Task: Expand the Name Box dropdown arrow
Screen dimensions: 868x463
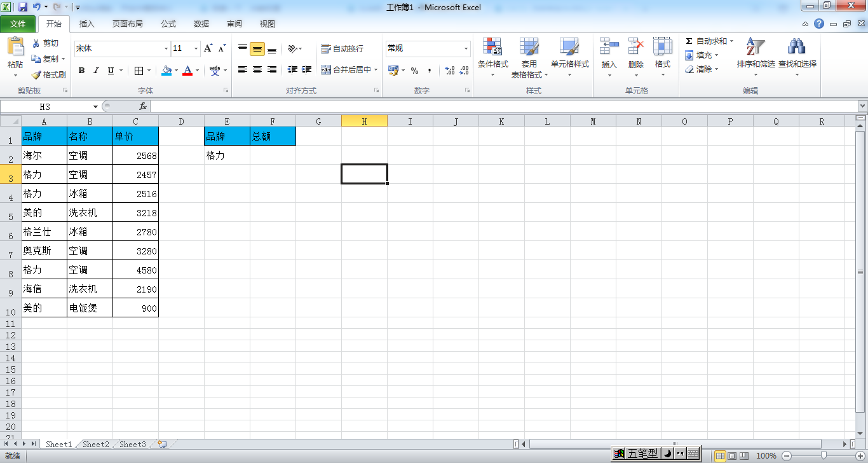Action: [95, 107]
